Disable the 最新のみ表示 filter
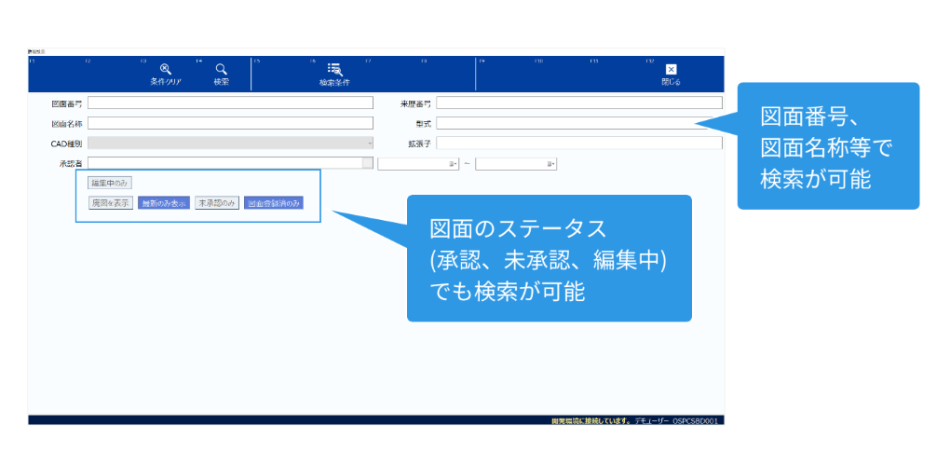 [163, 202]
